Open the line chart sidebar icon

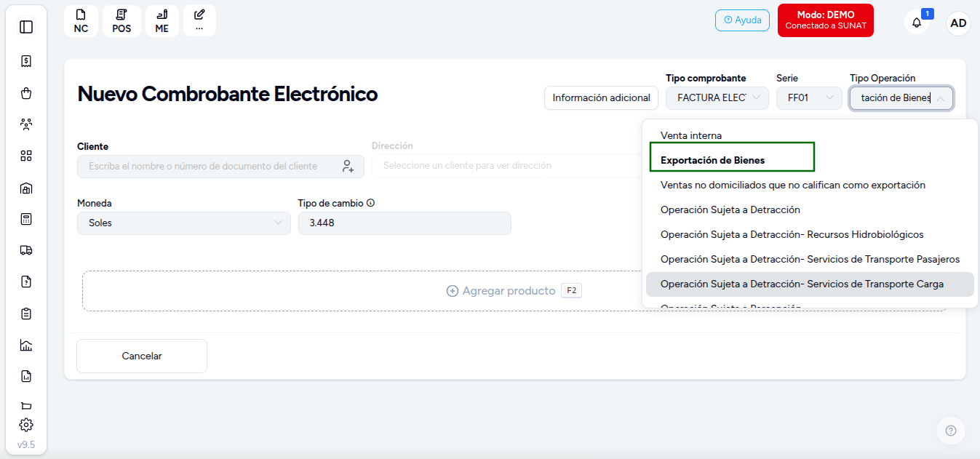[26, 345]
